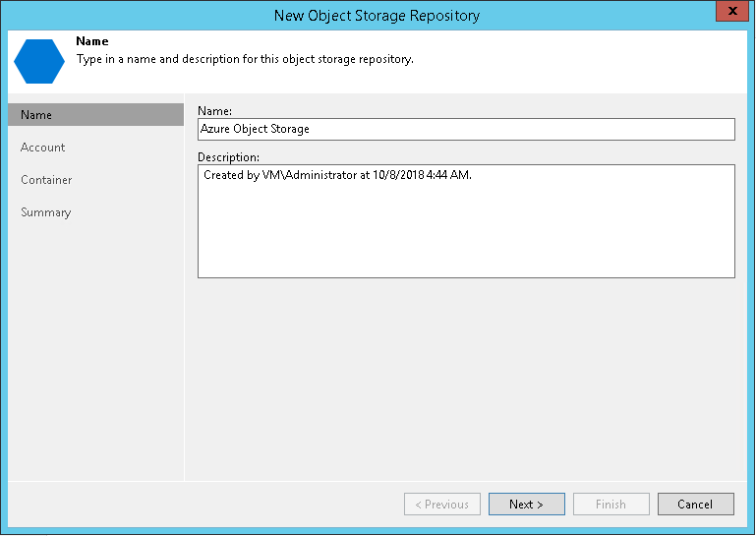756x536 pixels.
Task: Click the bold Name heading in header
Action: (x=92, y=42)
